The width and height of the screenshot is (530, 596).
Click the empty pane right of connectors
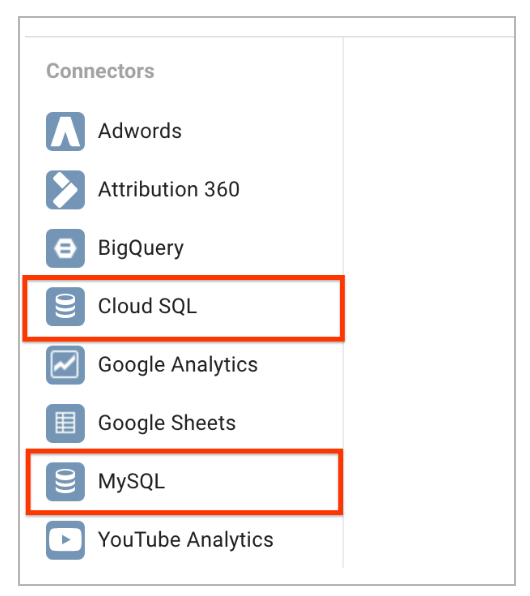coord(429,302)
